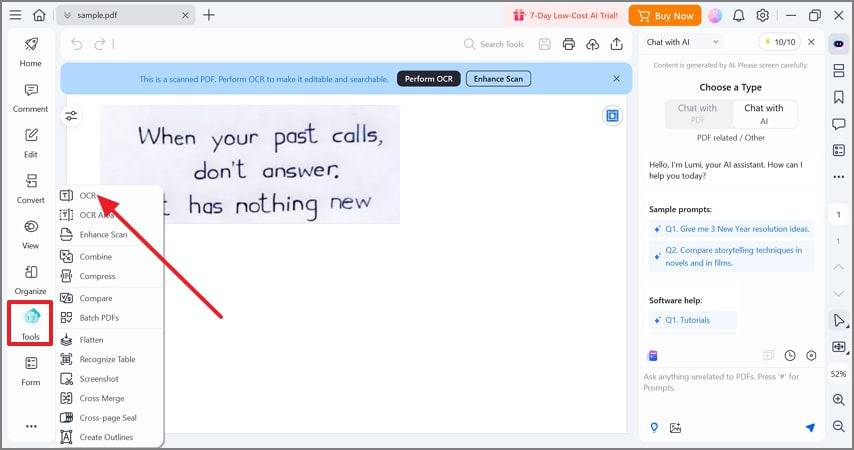Share the document
This screenshot has height=450, width=854.
(617, 44)
